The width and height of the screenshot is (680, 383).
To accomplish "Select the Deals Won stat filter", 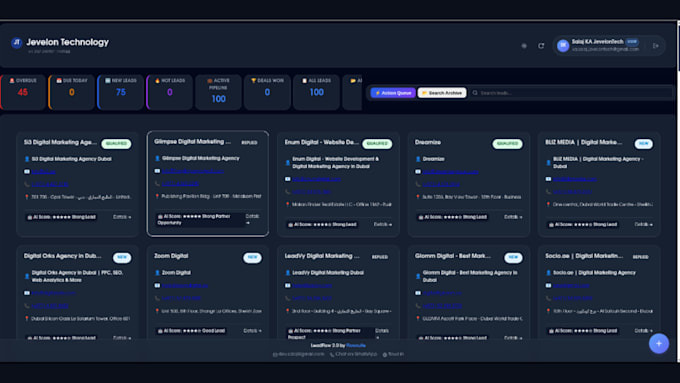I will [x=267, y=92].
